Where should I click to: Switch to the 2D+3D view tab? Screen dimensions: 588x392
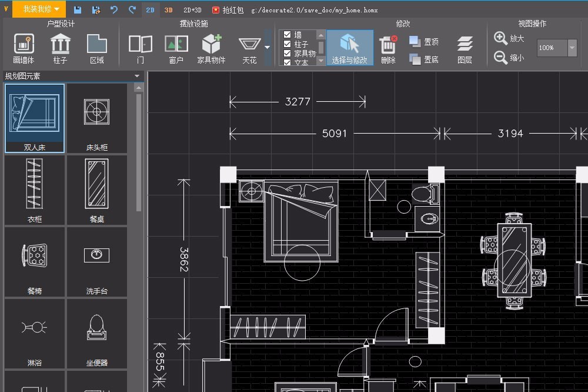[x=192, y=10]
